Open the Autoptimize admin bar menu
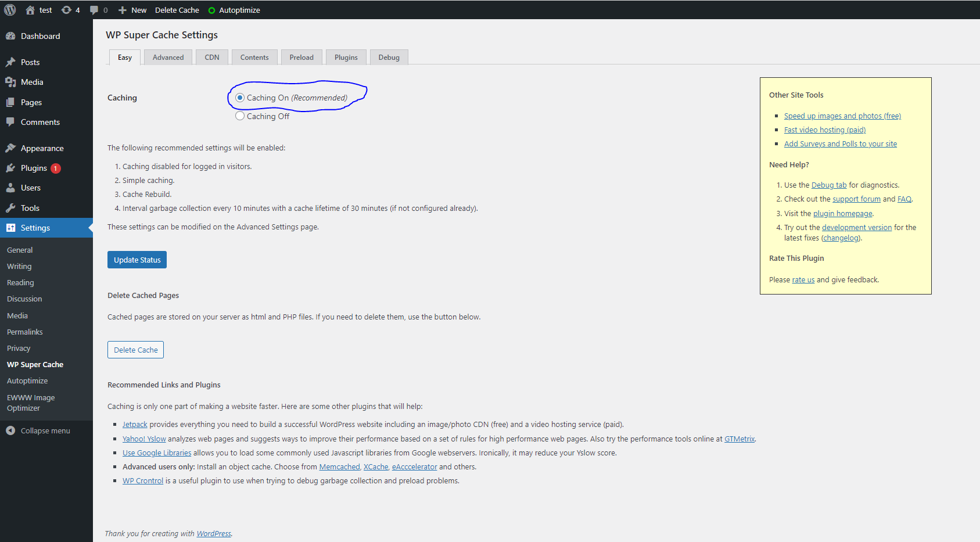The width and height of the screenshot is (980, 542). coord(234,10)
